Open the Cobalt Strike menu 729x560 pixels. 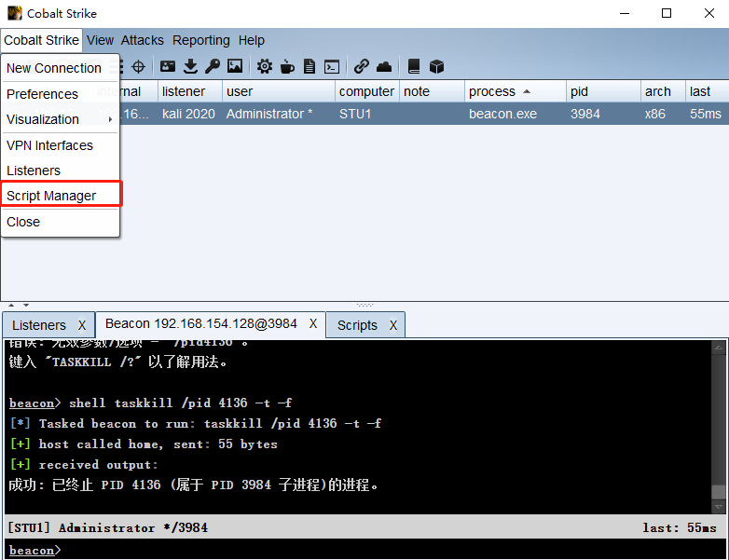pos(41,40)
